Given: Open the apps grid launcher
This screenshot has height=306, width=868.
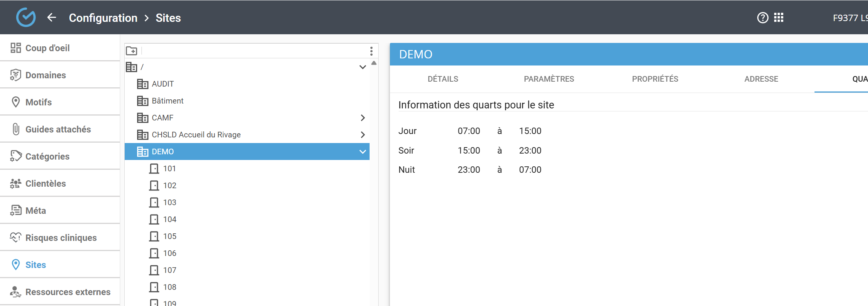Looking at the screenshot, I should 779,18.
